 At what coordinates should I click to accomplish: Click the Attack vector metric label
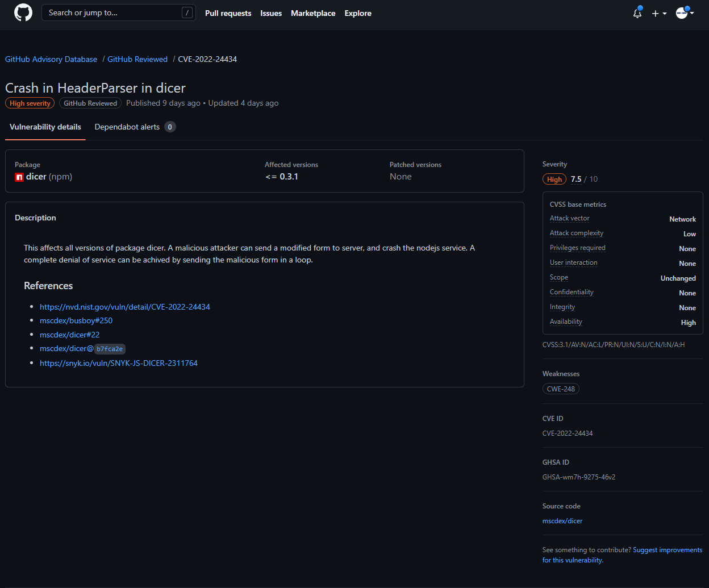pos(570,218)
